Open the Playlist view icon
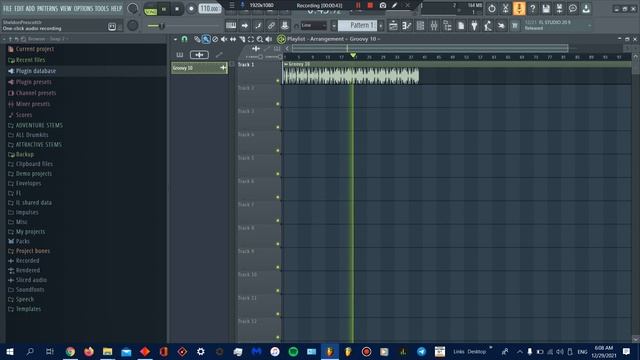 [393, 26]
